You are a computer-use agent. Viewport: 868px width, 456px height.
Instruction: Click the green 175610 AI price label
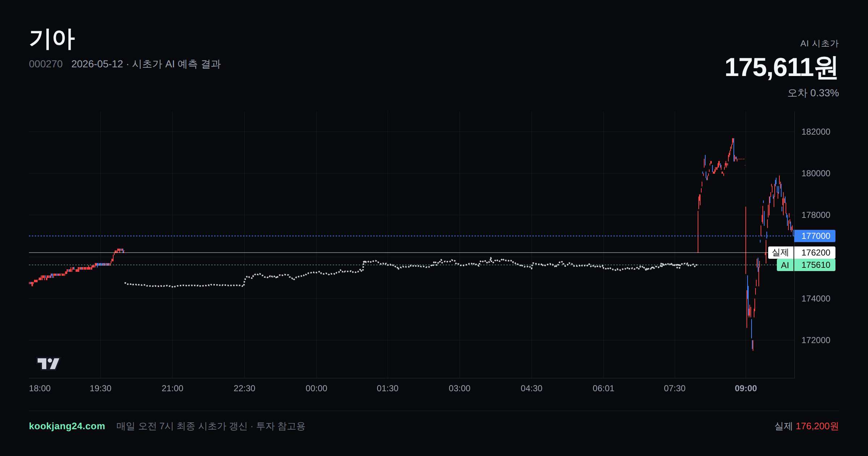coord(815,265)
